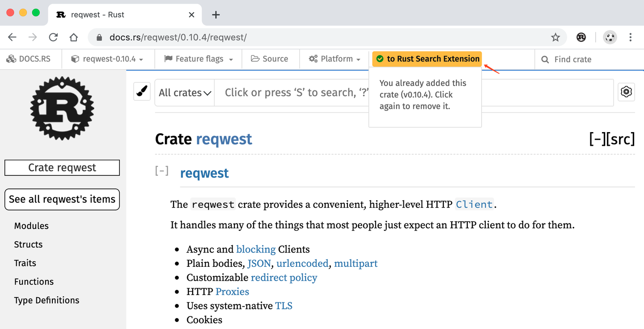Bookmark this page with the star icon
Screen dimensions: 644x329
pos(555,37)
